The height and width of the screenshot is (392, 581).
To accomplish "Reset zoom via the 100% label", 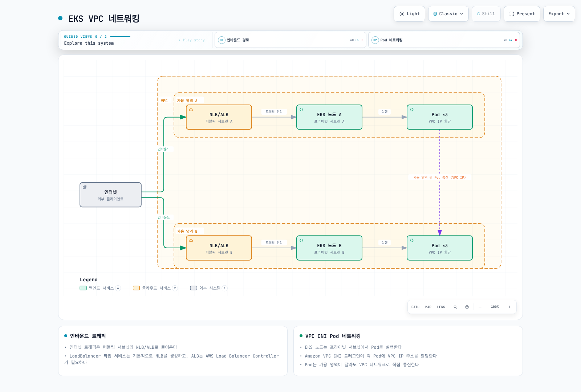I will (495, 307).
